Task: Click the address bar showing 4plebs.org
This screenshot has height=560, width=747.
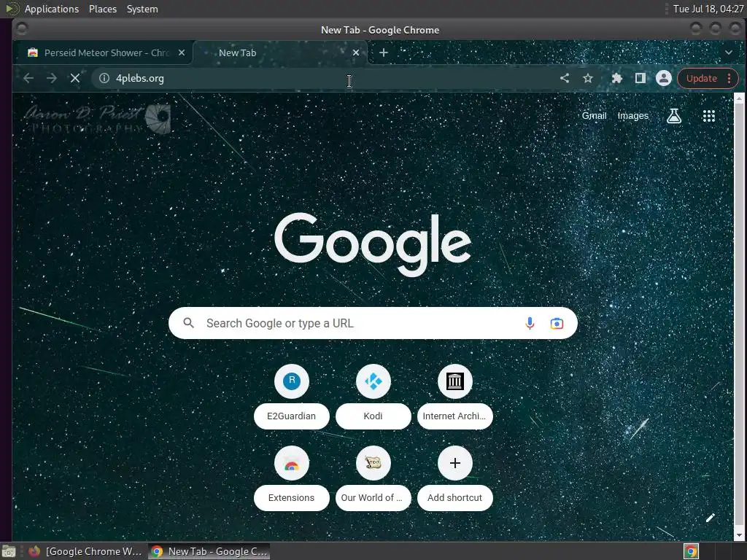Action: 324,78
